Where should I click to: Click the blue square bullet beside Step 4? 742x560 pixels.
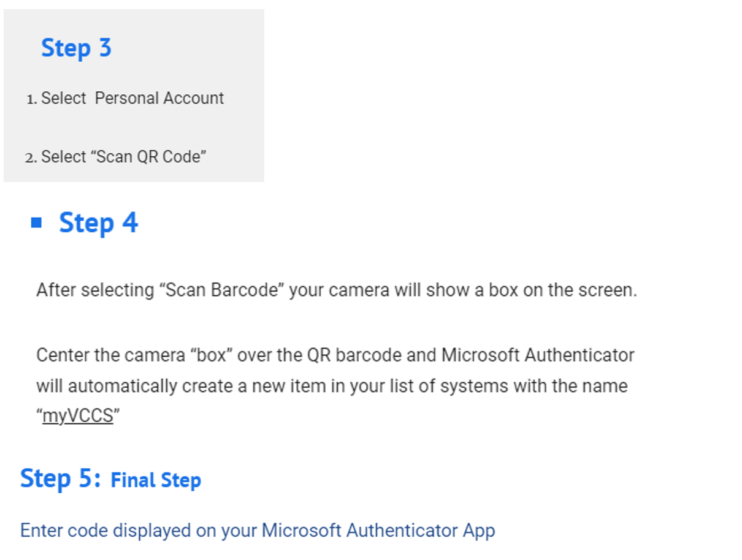pyautogui.click(x=36, y=222)
